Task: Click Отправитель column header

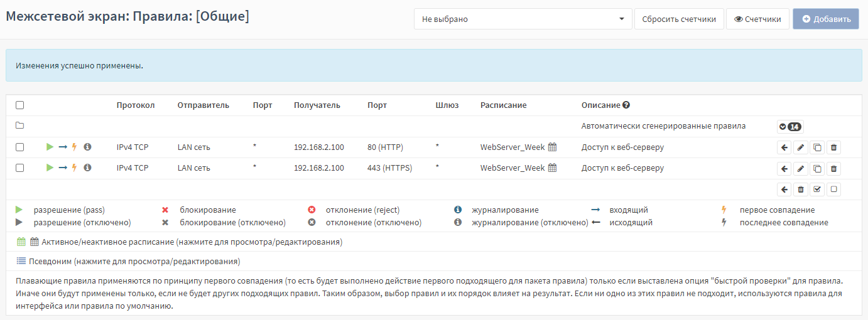Action: tap(203, 105)
